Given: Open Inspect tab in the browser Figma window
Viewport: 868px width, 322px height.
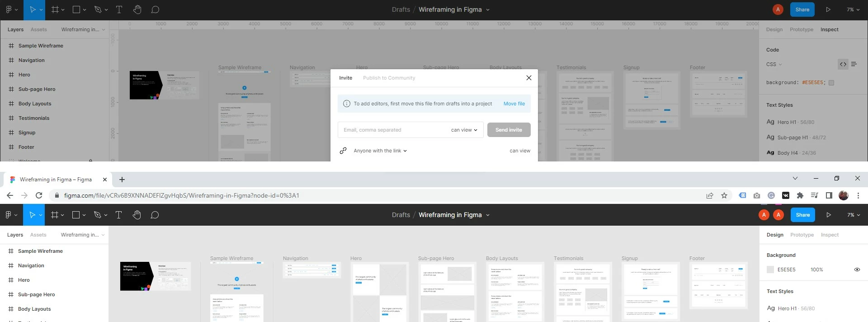Looking at the screenshot, I should tap(830, 235).
